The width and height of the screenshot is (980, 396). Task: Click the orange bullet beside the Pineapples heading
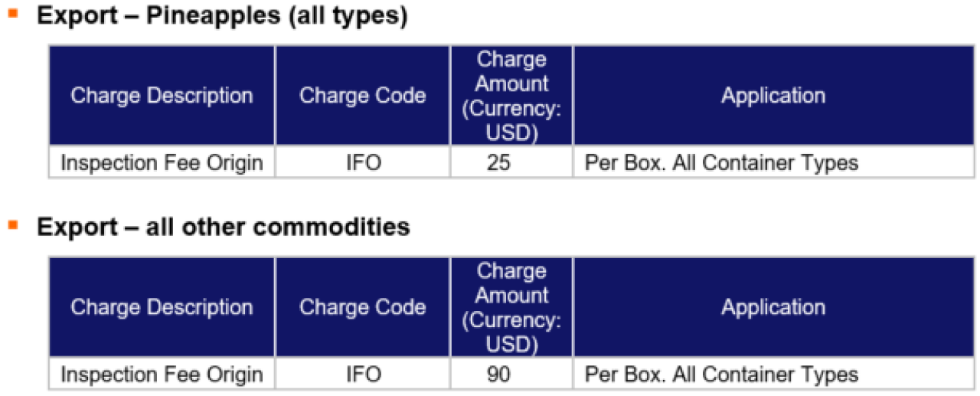12,13
